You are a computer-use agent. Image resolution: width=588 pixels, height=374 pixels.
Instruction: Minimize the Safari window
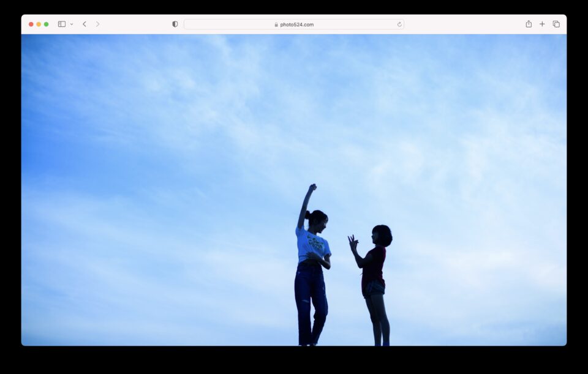tap(39, 24)
